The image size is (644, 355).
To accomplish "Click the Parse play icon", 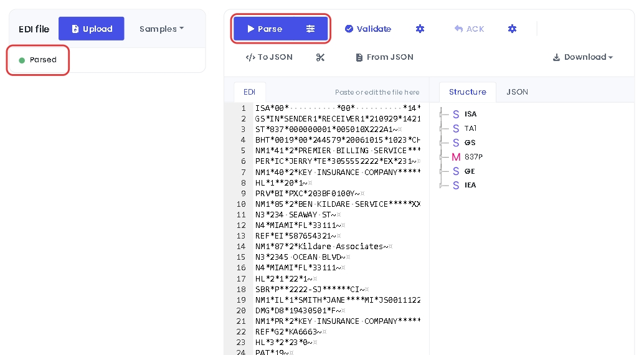I will tap(250, 29).
